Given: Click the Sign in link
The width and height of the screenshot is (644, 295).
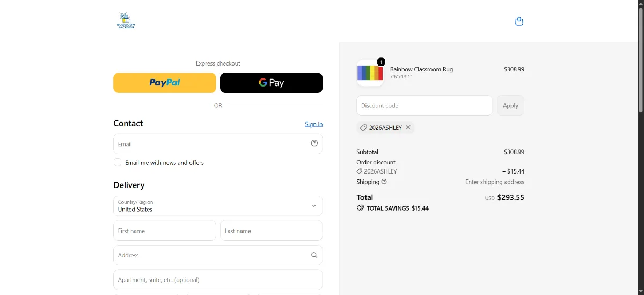Looking at the screenshot, I should click(314, 124).
